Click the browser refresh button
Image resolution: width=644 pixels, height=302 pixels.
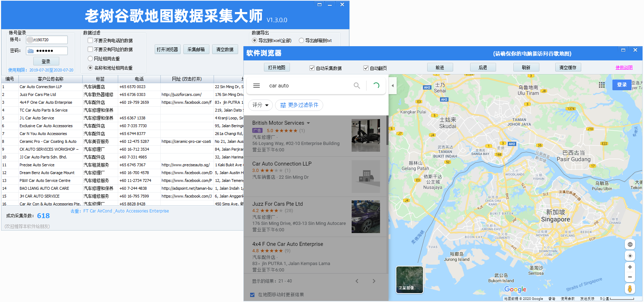[526, 68]
